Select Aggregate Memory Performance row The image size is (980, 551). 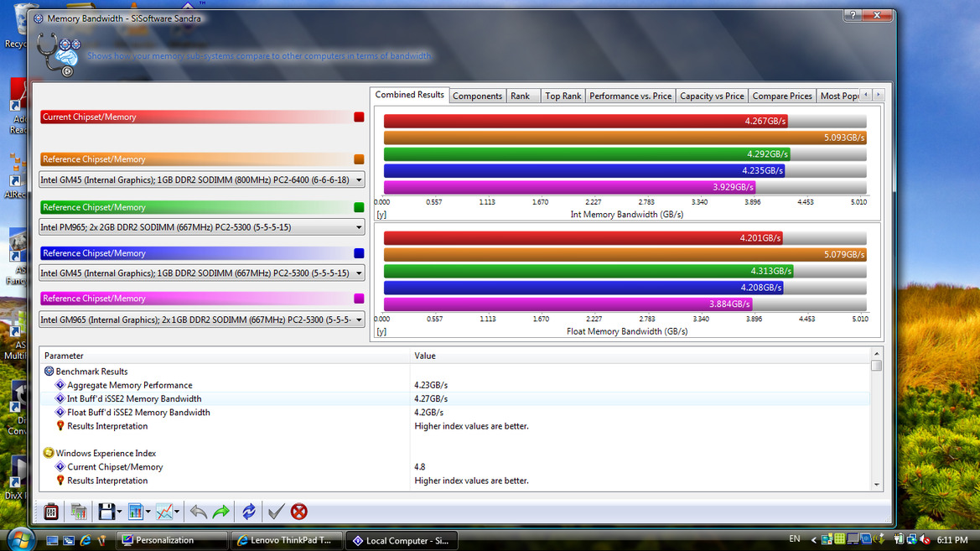(x=455, y=385)
